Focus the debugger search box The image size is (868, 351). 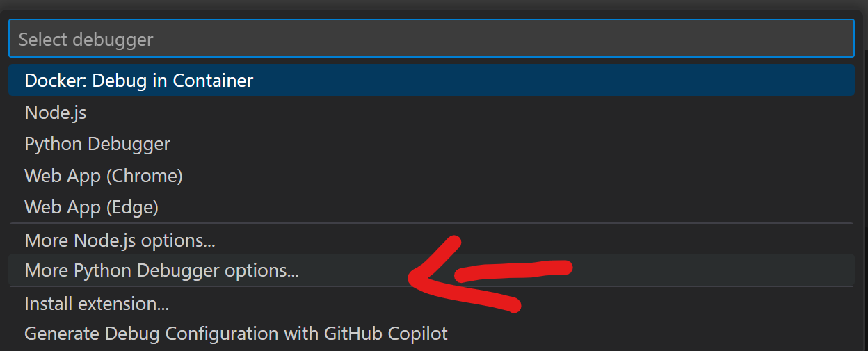pyautogui.click(x=431, y=39)
